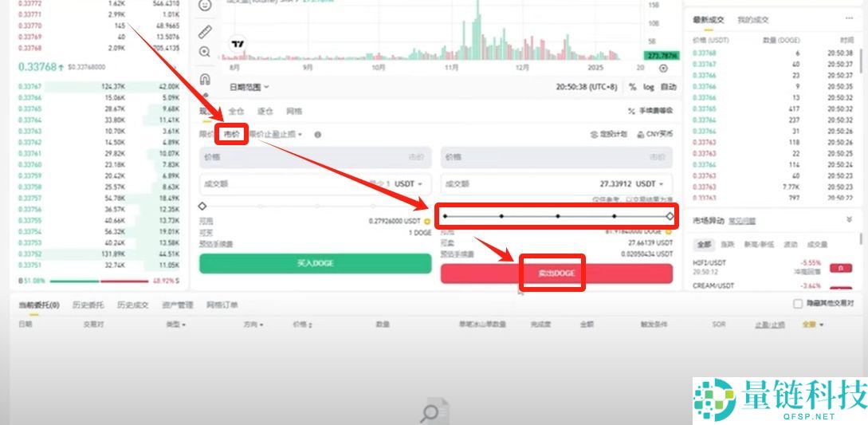Toggle the magnet snap tool

pyautogui.click(x=205, y=78)
